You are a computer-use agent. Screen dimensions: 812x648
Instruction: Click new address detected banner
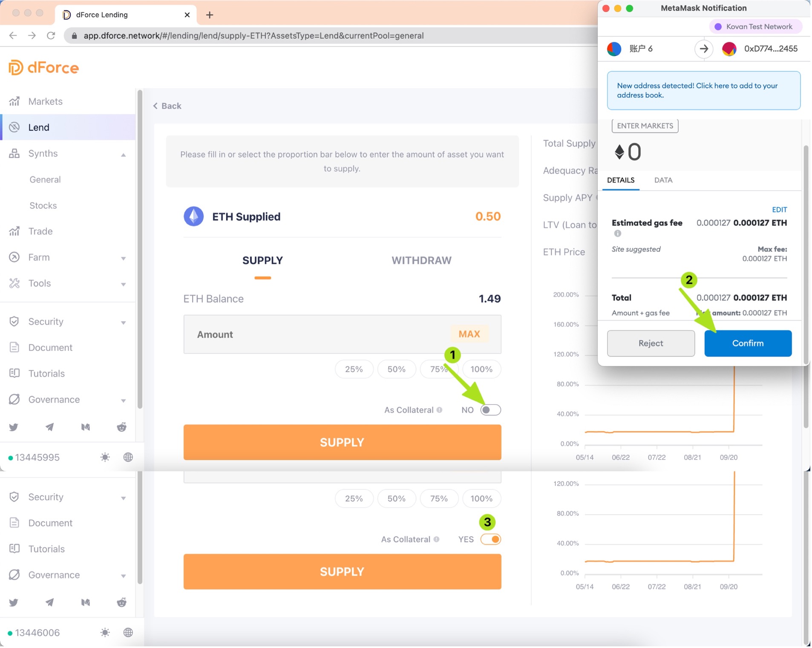[704, 91]
